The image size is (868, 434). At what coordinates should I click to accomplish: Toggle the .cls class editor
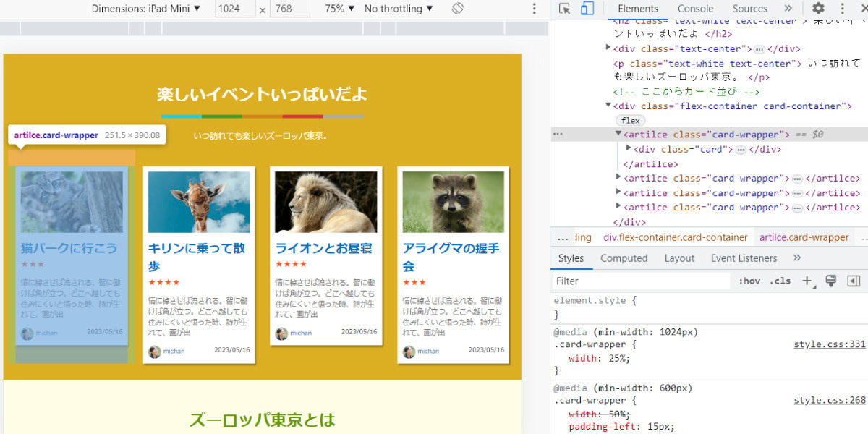(x=780, y=281)
